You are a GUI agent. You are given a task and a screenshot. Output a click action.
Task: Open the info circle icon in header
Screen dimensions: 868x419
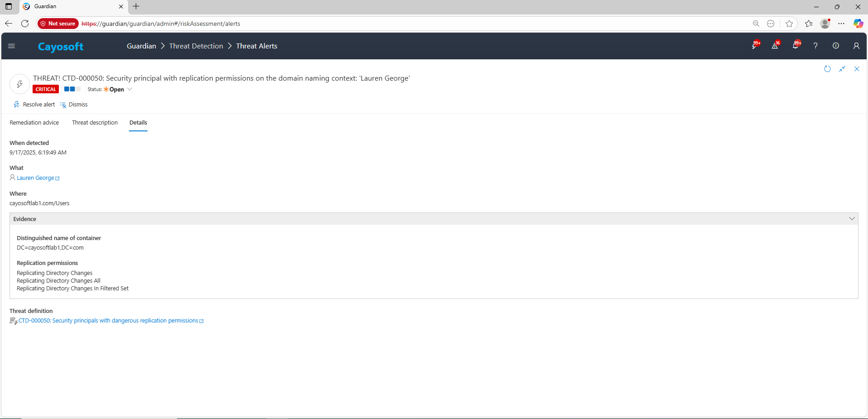coord(836,46)
